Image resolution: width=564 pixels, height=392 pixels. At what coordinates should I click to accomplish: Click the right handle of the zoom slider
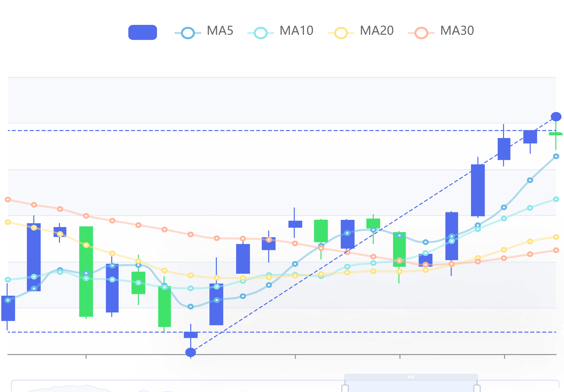tap(477, 388)
